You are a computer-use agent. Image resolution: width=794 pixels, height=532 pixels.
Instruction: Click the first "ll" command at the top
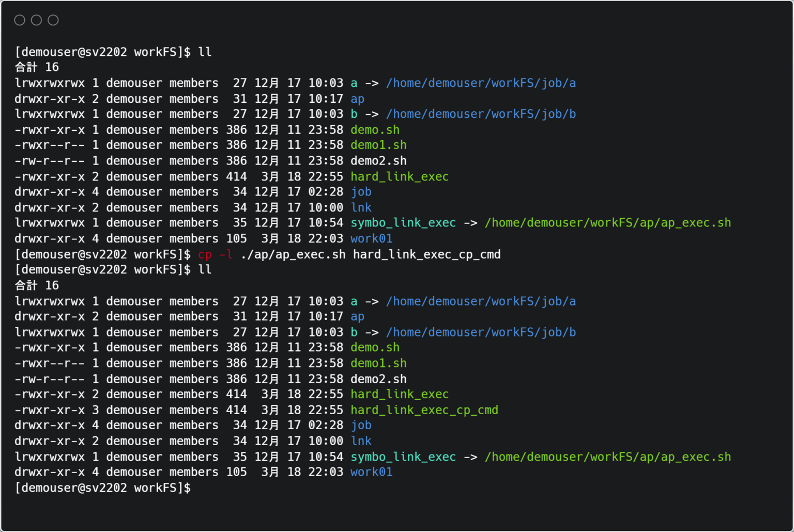coord(205,52)
